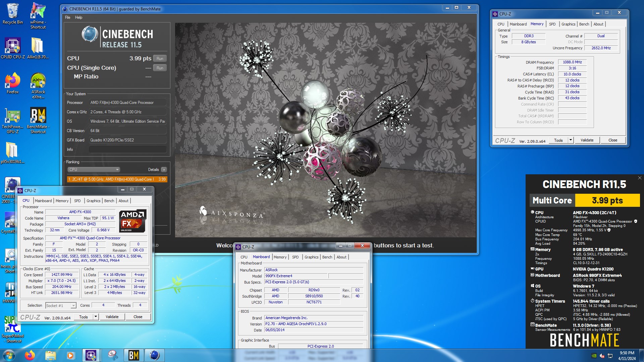Open the SuperPiMod Shortcut desktop icon
The image size is (644, 362).
coord(12,329)
